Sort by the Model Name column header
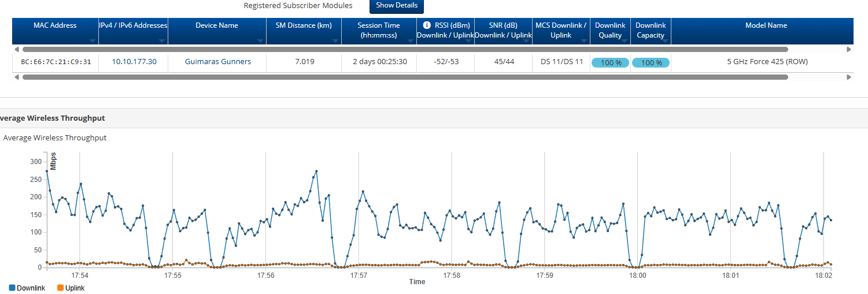 [762, 25]
